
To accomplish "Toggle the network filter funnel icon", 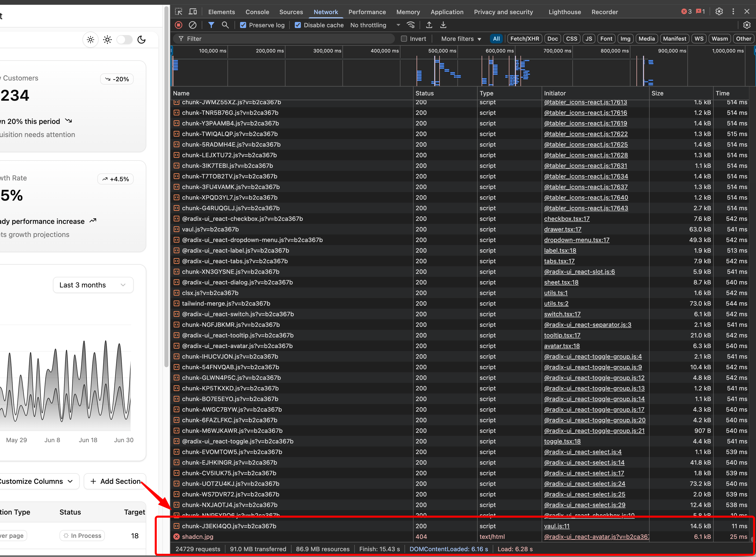I will click(211, 25).
